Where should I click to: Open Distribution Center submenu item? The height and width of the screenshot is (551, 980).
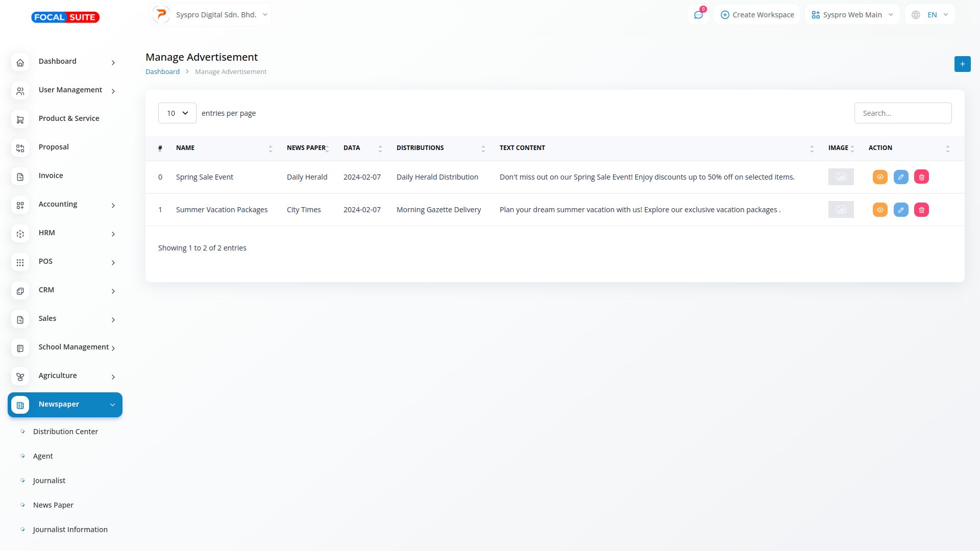click(65, 432)
